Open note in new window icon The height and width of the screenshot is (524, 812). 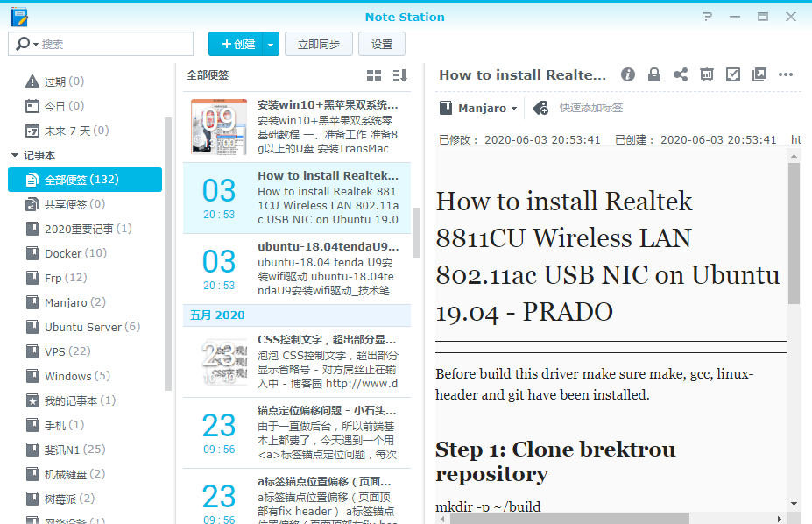pyautogui.click(x=759, y=75)
